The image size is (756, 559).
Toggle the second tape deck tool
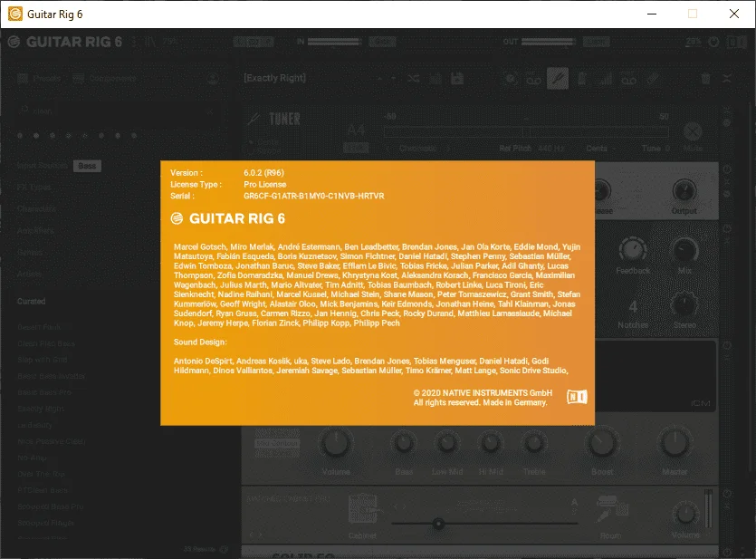coord(628,79)
